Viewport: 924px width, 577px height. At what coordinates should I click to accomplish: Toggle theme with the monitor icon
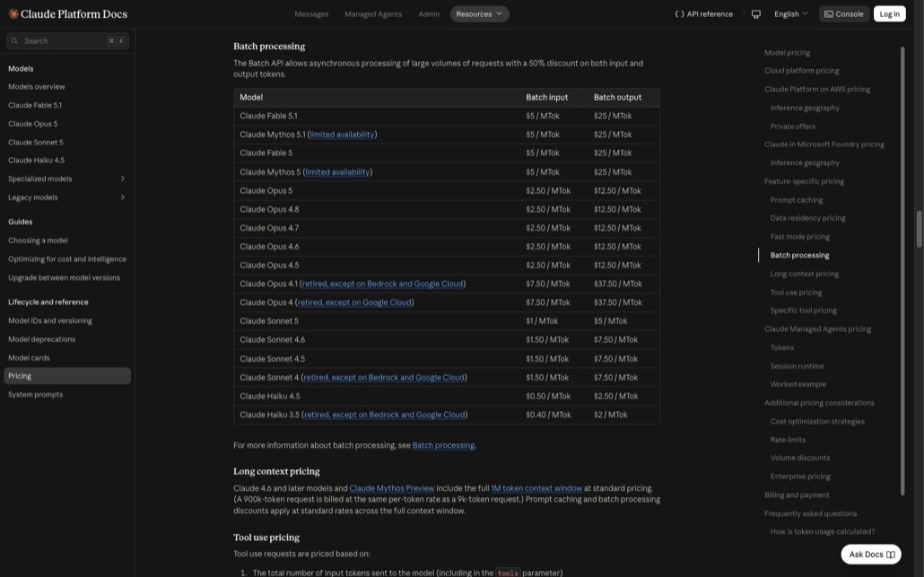coord(756,14)
